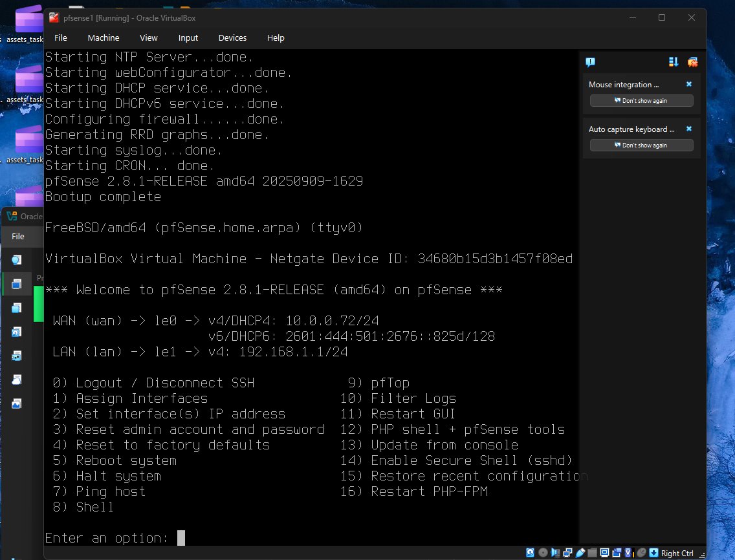This screenshot has height=560, width=735.
Task: Click option 0) Logout / Disconnect SSH
Action: click(154, 383)
